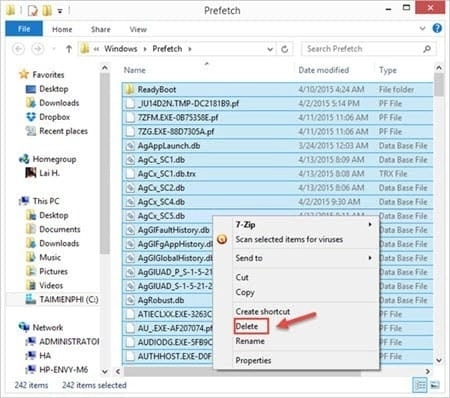Click the Back navigation arrow
Viewport: 450px width, 398px height.
18,49
